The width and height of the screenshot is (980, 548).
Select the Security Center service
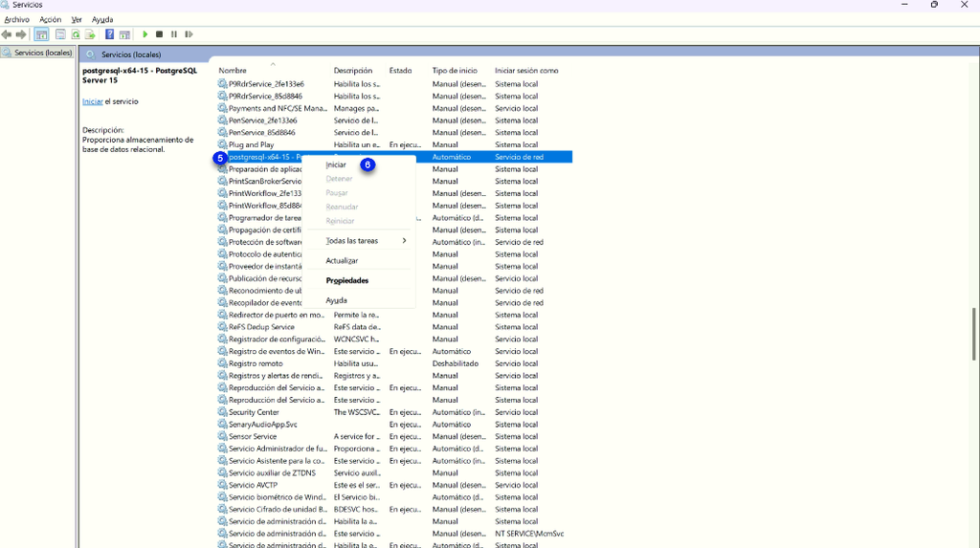pos(394,412)
